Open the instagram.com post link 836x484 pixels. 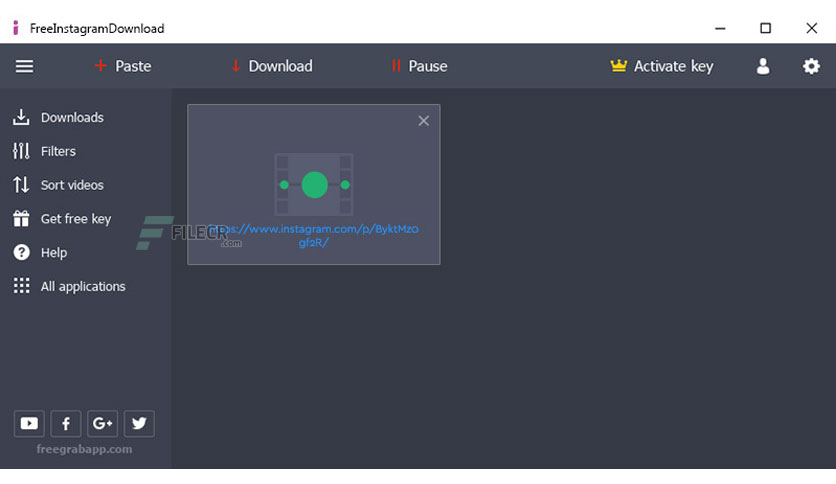point(314,236)
